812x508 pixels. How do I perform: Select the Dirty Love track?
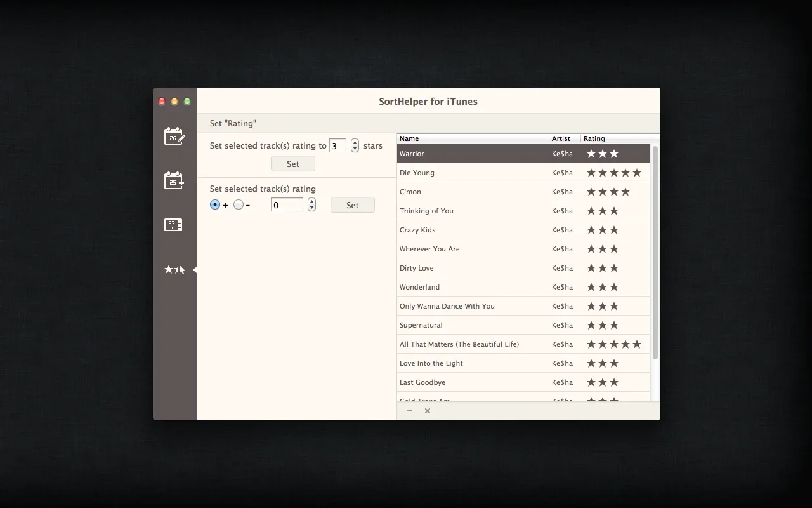tap(524, 268)
